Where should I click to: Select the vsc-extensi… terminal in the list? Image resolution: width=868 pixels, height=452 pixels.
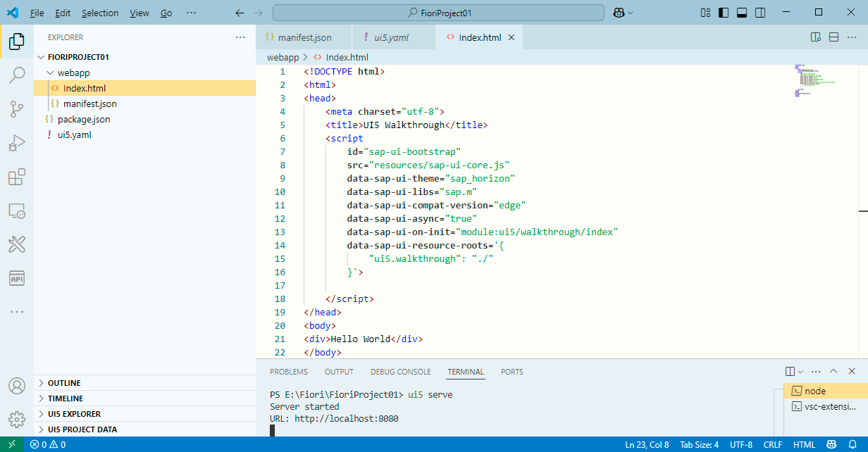(826, 406)
